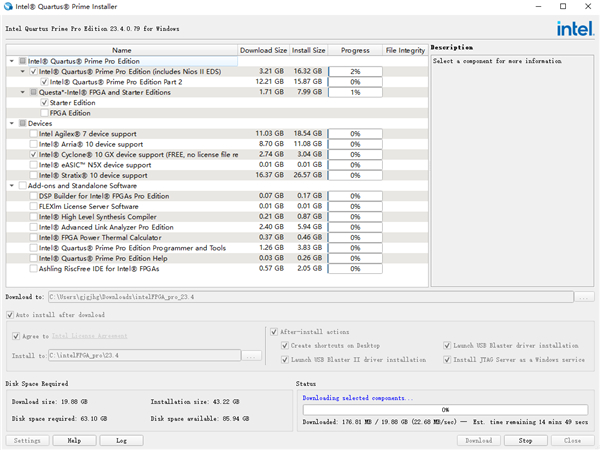Viewport: 600px width, 450px height.
Task: Check Intel High Level Synthesis Compiler
Action: pos(34,217)
